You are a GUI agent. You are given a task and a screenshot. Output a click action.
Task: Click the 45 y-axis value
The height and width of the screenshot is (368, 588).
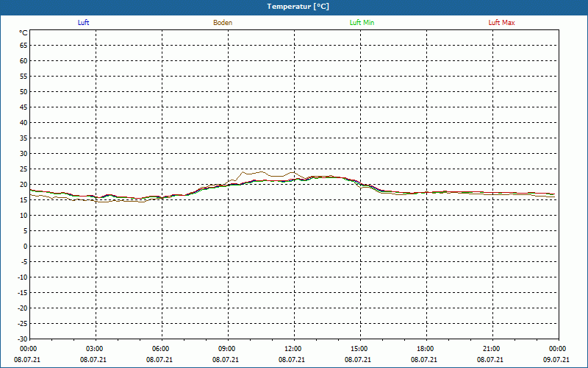click(24, 107)
